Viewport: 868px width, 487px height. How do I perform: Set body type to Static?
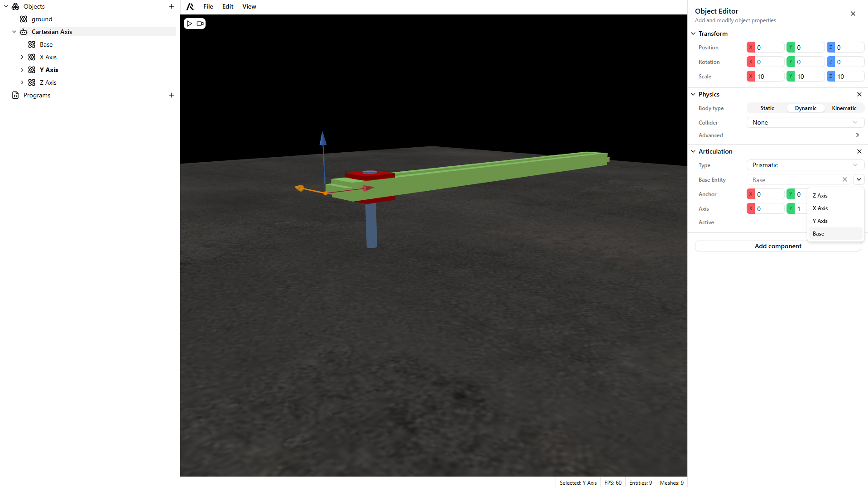tap(767, 108)
